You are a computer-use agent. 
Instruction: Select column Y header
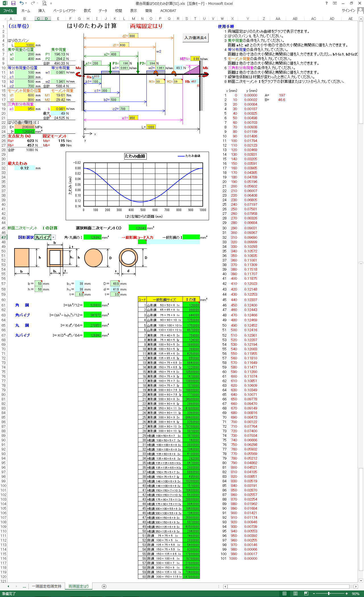[x=248, y=18]
